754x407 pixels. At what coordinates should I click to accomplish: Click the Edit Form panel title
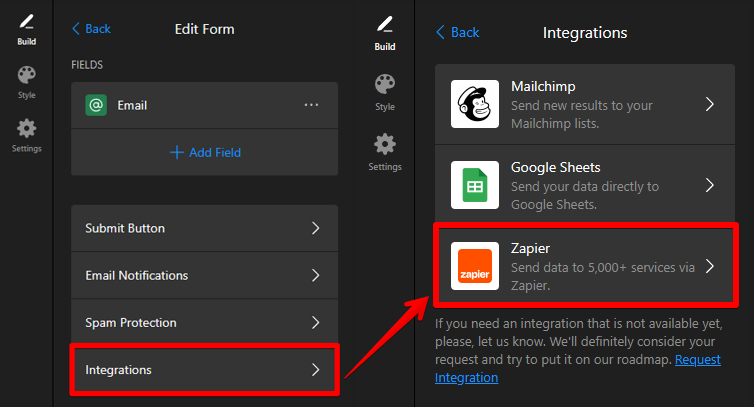pos(204,29)
